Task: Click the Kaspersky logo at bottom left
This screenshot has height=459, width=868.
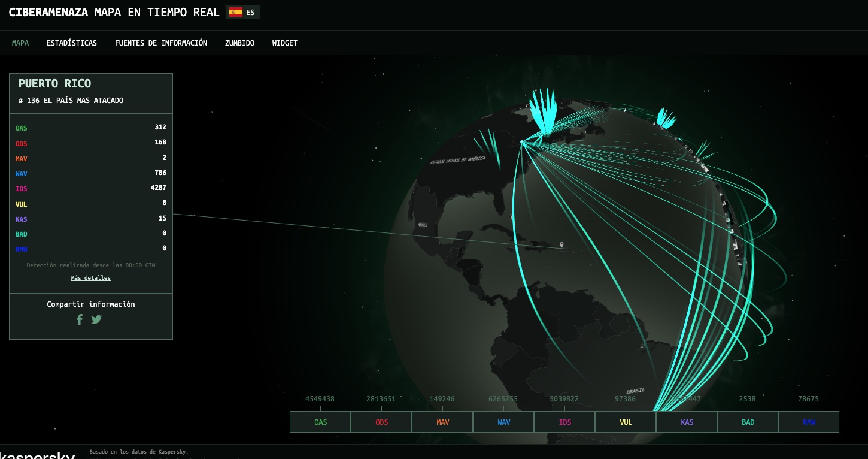Action: pos(37,455)
